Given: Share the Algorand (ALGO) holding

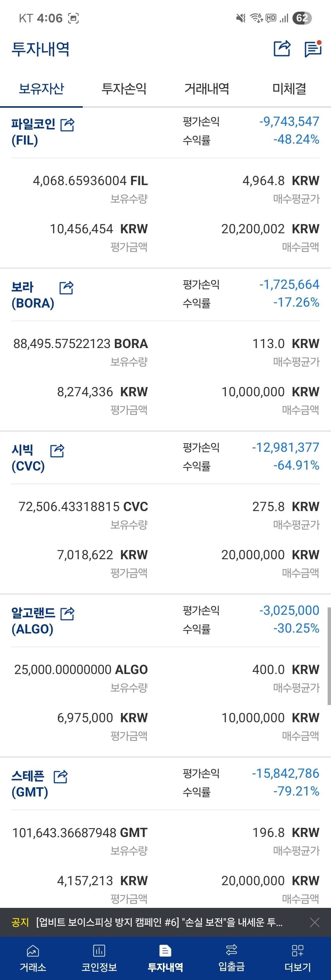Looking at the screenshot, I should coord(68,613).
